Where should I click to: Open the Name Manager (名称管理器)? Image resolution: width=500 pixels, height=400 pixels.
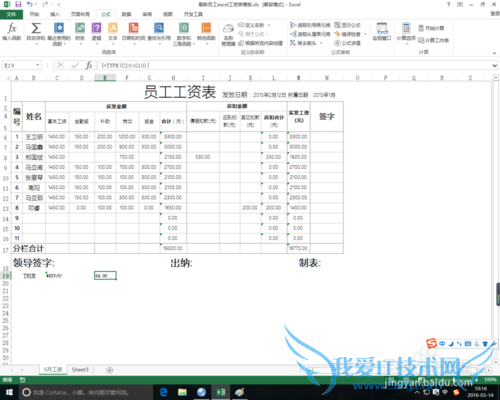pos(228,35)
